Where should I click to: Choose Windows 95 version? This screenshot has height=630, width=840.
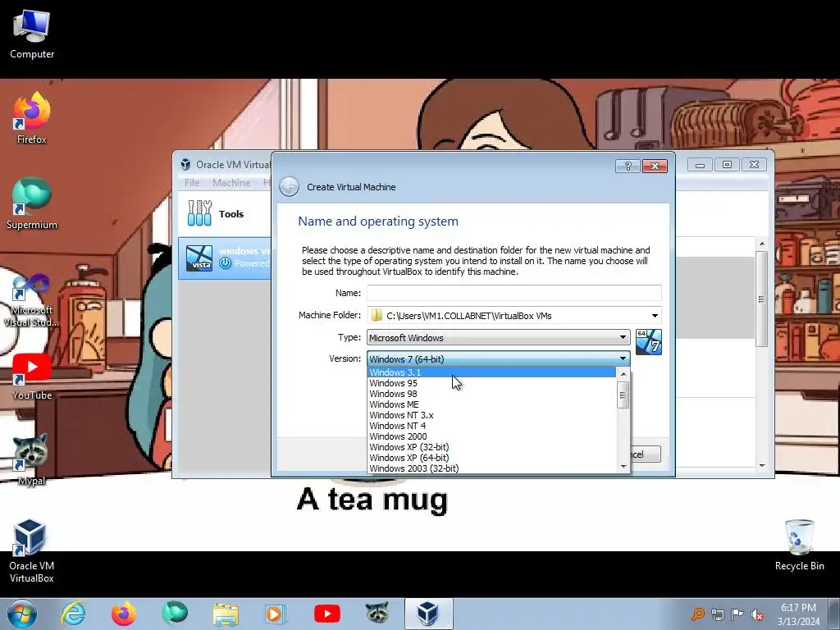491,383
